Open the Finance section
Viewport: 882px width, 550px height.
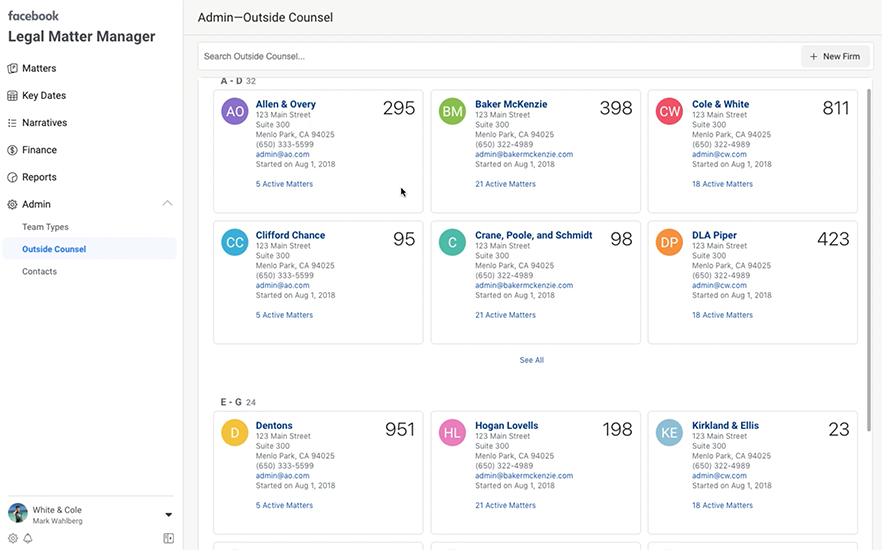click(x=39, y=150)
